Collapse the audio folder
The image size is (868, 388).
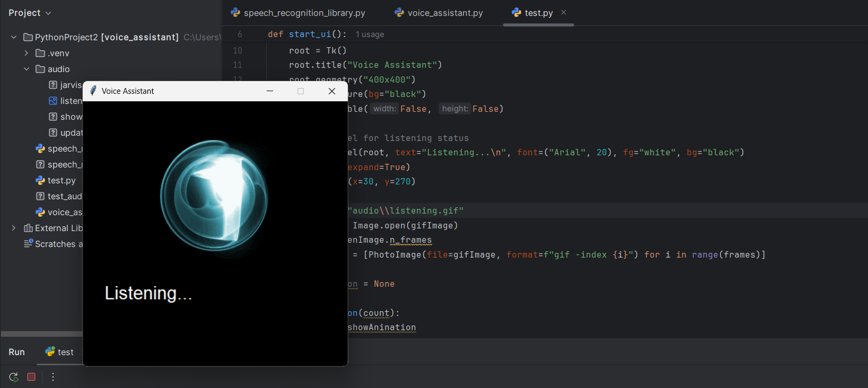tap(26, 69)
